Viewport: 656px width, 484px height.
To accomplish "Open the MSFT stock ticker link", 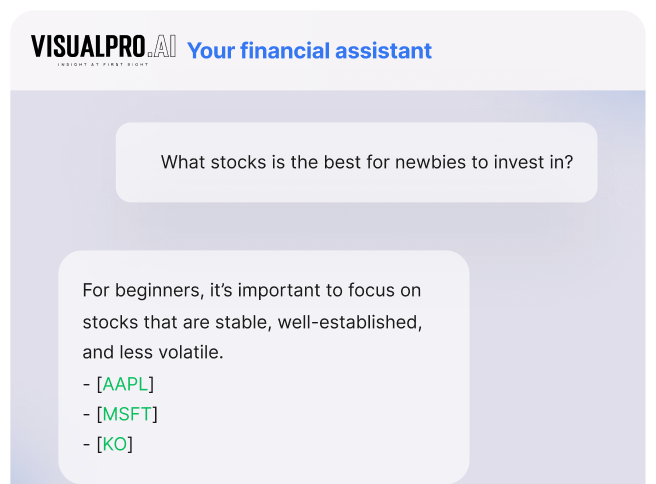I will 127,414.
